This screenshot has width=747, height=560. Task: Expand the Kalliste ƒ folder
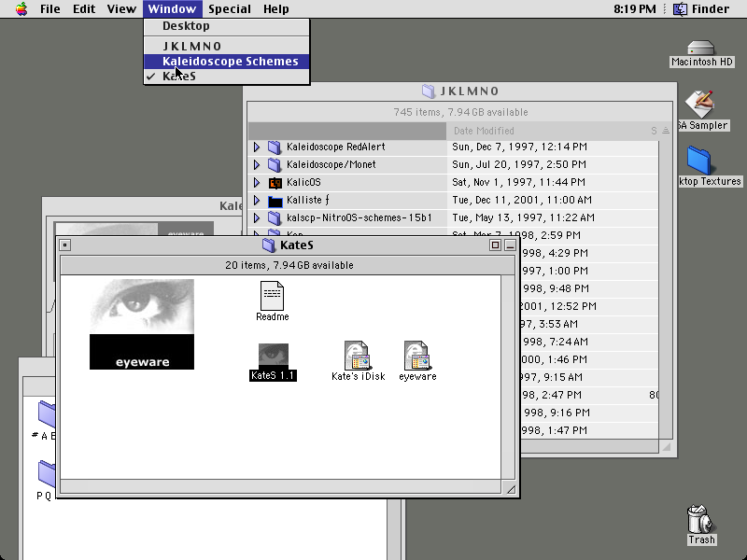pyautogui.click(x=256, y=200)
